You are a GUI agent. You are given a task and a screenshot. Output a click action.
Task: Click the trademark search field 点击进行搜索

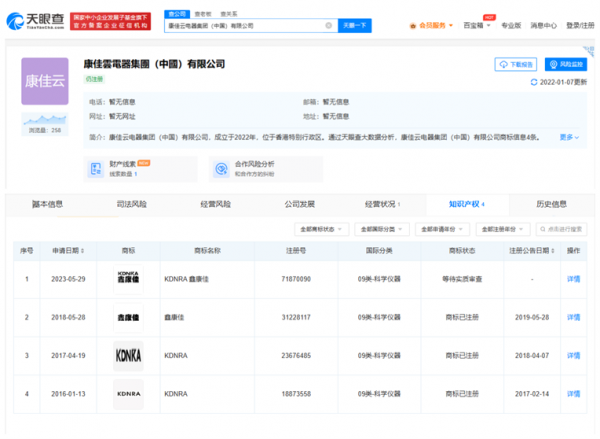(561, 229)
